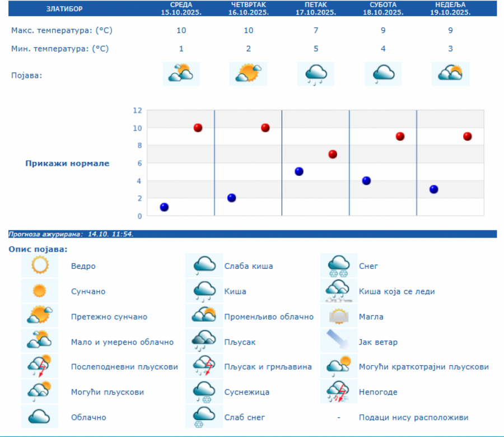Click the Јак ветар wind icon
Image resolution: width=504 pixels, height=437 pixels.
[x=339, y=342]
